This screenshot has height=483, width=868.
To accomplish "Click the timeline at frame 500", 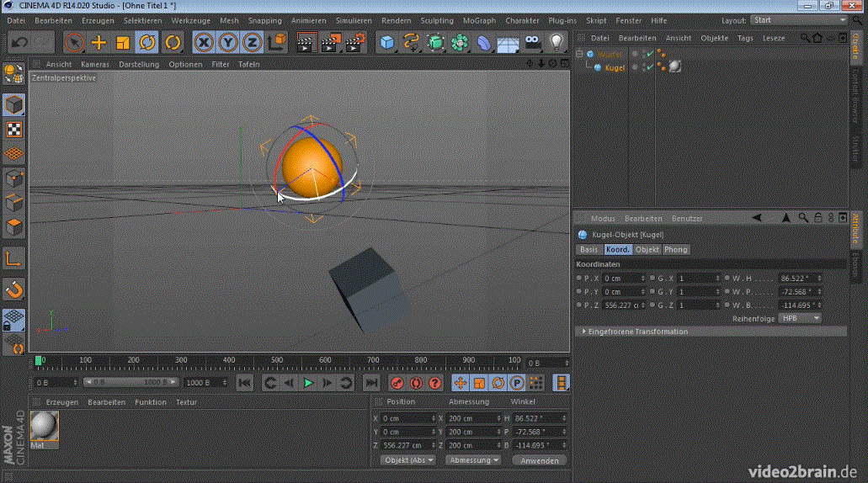I will click(277, 361).
